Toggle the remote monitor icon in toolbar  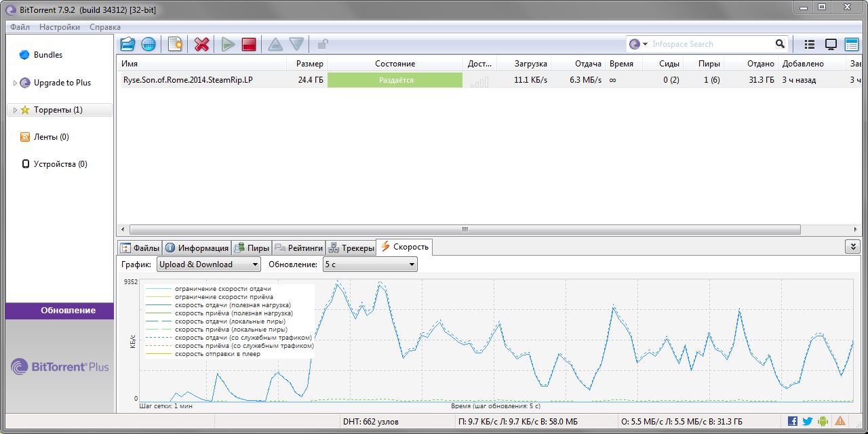pyautogui.click(x=831, y=44)
